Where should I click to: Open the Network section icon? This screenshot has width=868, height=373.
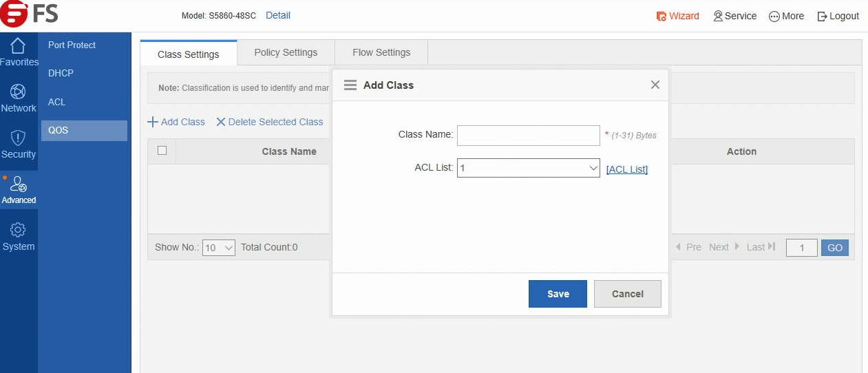point(19,92)
